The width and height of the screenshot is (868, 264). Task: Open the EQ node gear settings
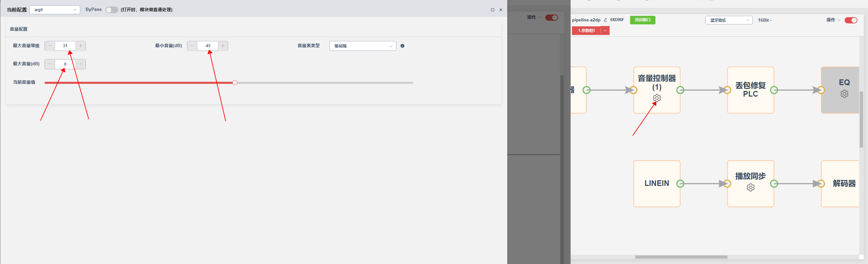(844, 94)
